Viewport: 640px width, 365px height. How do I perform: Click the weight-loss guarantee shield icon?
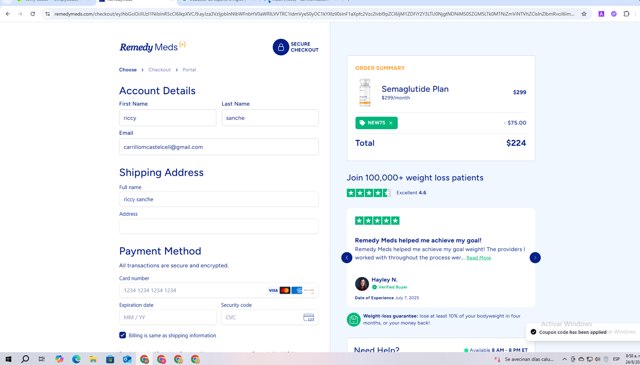[353, 319]
